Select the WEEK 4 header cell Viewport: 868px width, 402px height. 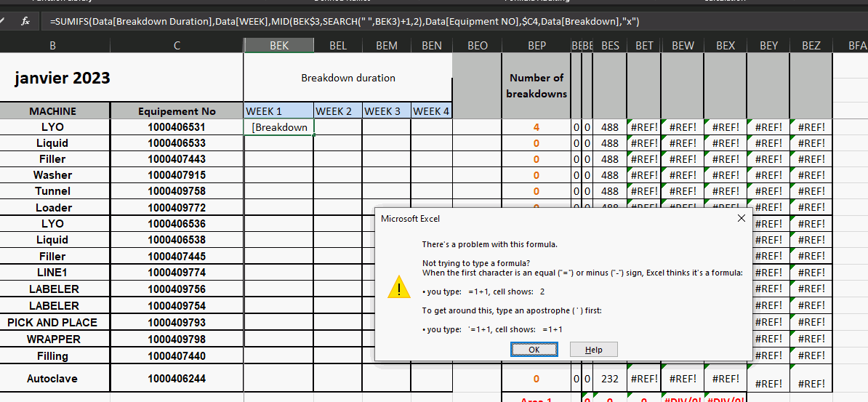click(431, 111)
